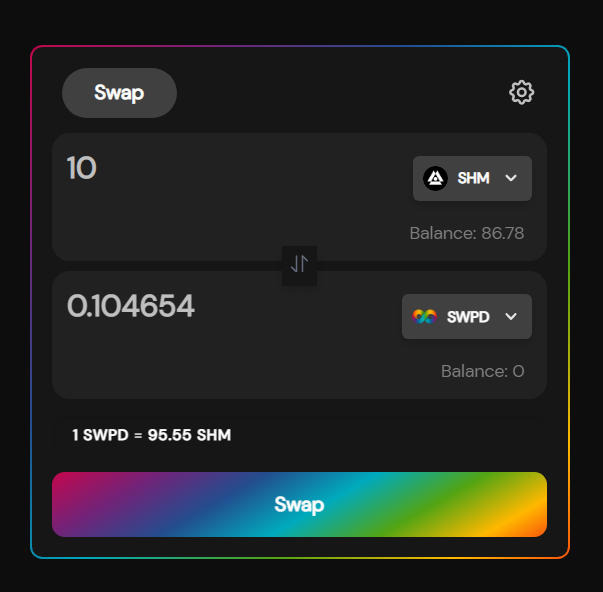
Task: Click the Balance: 86.78 label
Action: click(x=466, y=233)
